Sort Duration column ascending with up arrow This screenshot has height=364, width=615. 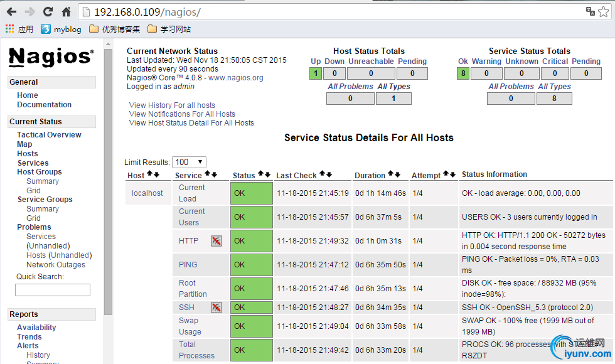[390, 174]
